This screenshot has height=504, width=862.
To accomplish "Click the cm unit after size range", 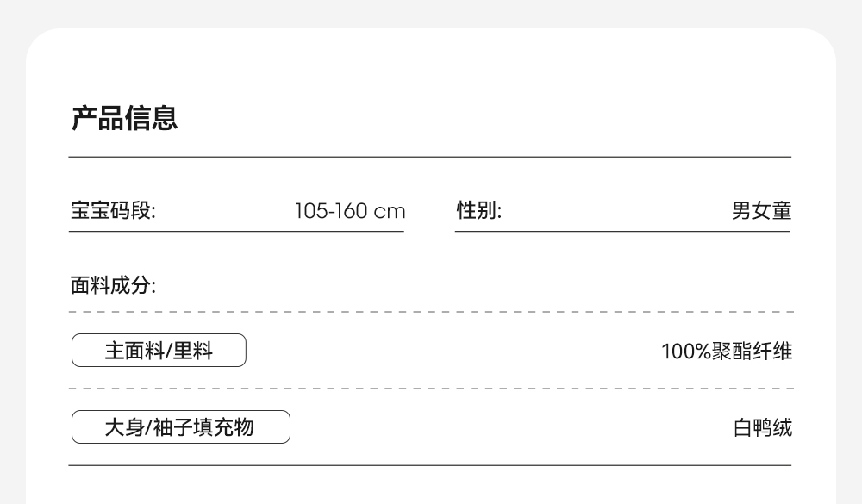I will tap(390, 212).
